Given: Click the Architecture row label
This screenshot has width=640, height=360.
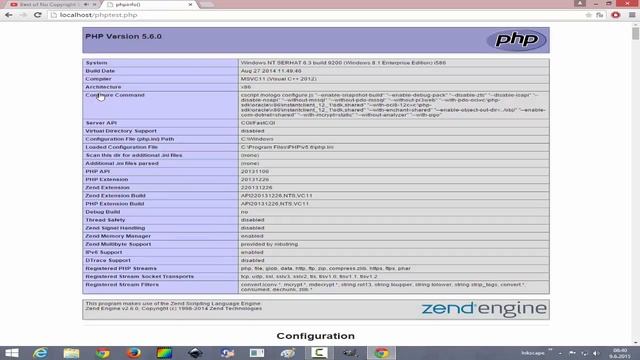Looking at the screenshot, I should pyautogui.click(x=103, y=87).
